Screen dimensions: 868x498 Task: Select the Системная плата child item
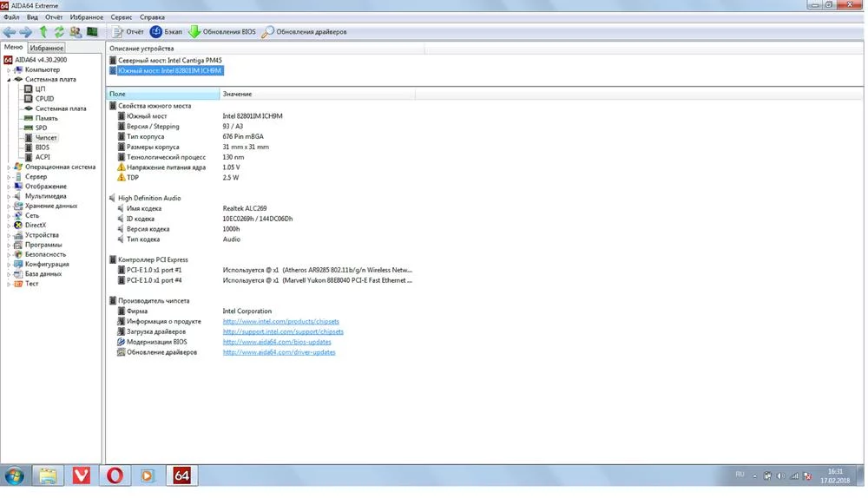pyautogui.click(x=61, y=108)
